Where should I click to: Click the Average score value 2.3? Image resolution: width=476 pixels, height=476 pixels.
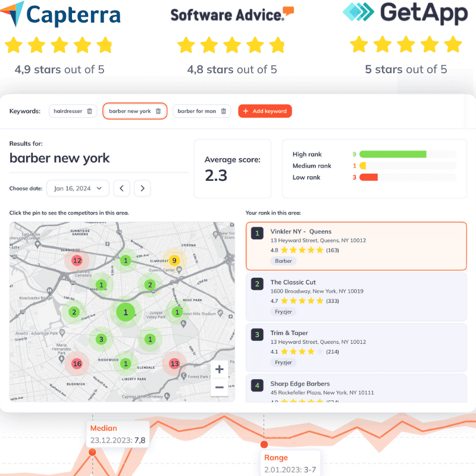point(216,176)
